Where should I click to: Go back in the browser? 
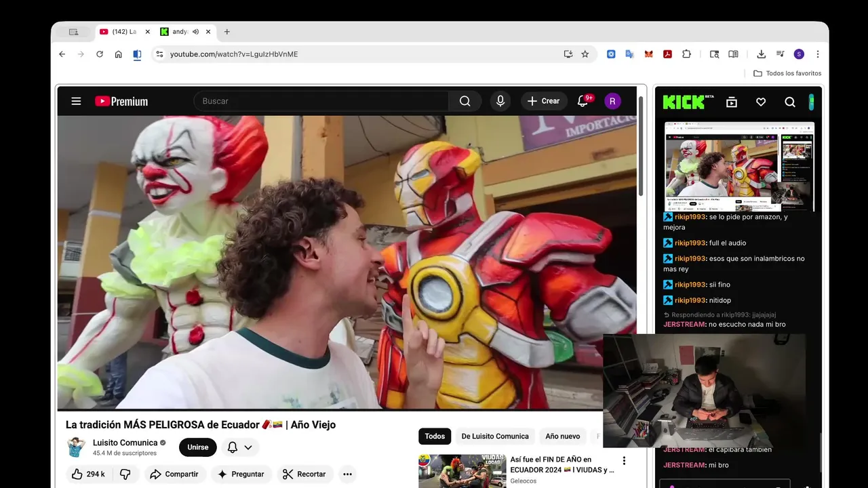point(62,54)
